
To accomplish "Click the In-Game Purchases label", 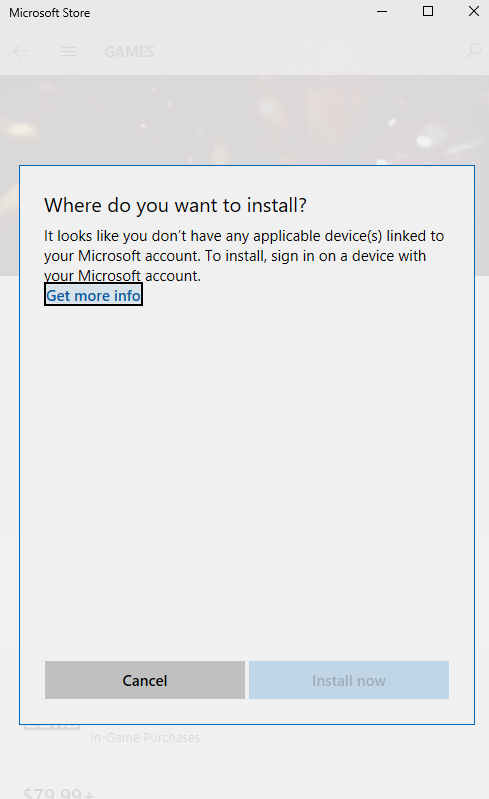I will [x=145, y=737].
